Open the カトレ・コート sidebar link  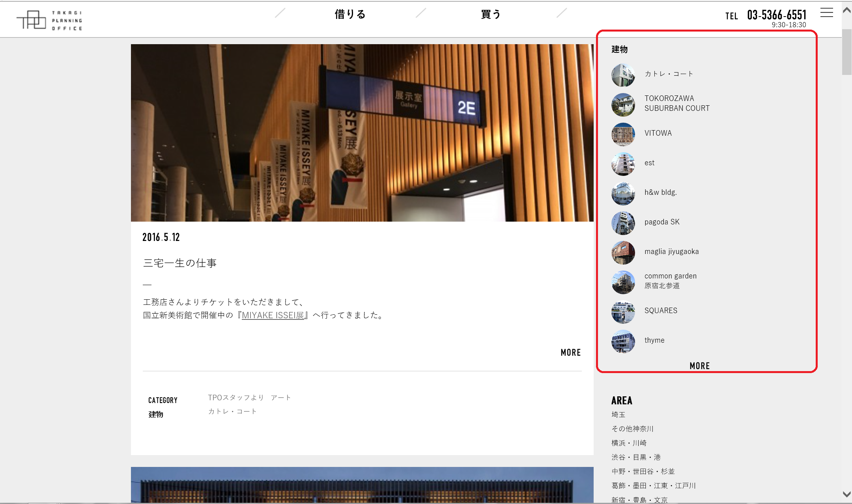(x=669, y=74)
